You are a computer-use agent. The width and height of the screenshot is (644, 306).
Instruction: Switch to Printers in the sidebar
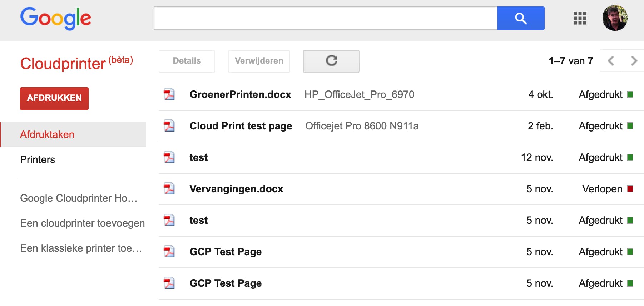[38, 160]
